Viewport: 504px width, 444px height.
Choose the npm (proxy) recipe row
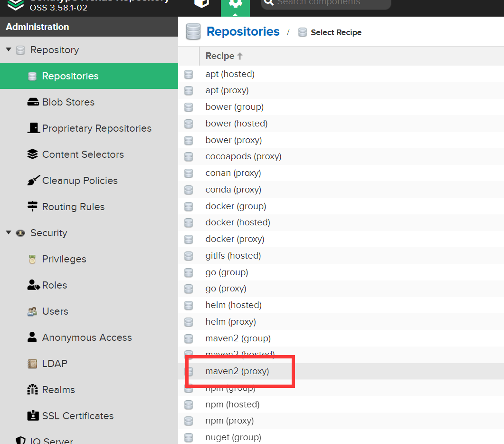[x=229, y=421]
